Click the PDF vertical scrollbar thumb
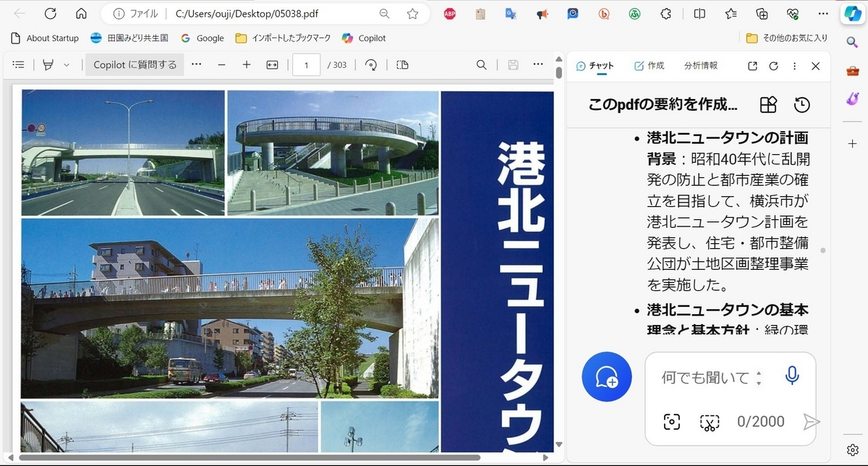868x466 pixels. pyautogui.click(x=558, y=72)
